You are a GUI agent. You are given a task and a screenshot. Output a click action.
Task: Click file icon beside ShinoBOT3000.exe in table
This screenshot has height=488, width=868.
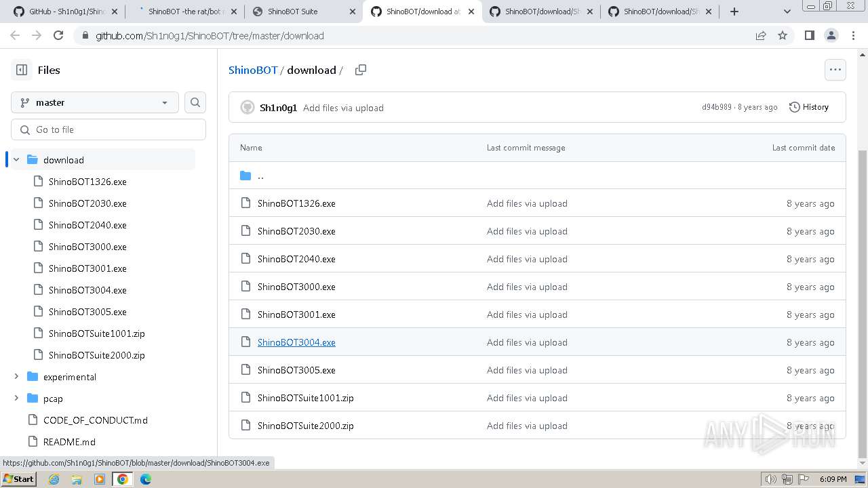(245, 287)
